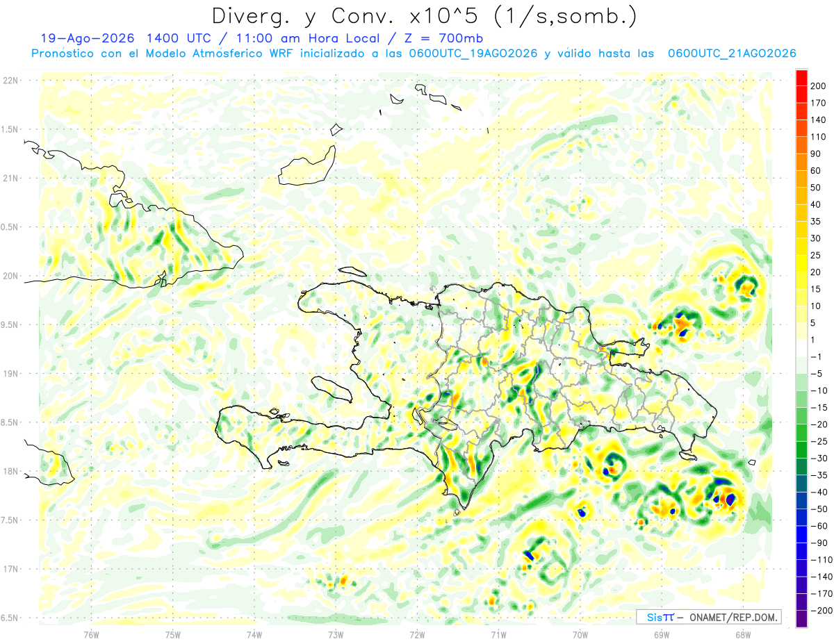Click the positive colorbar value '50'
Screen dimensions: 834x644
coord(817,188)
